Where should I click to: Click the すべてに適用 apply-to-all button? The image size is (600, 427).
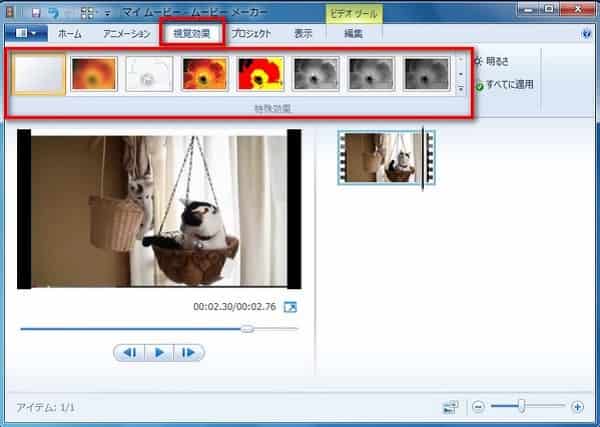[x=505, y=85]
